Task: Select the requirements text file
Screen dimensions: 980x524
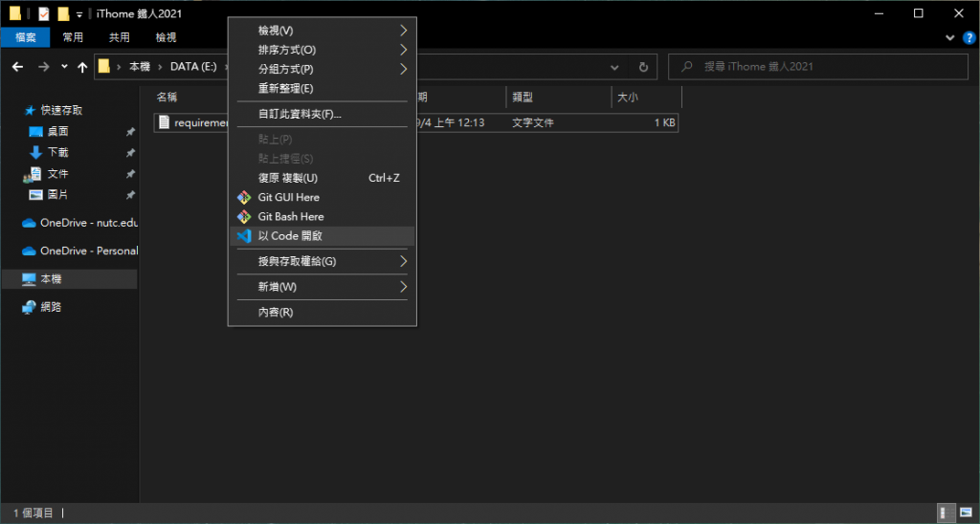Action: click(x=415, y=123)
